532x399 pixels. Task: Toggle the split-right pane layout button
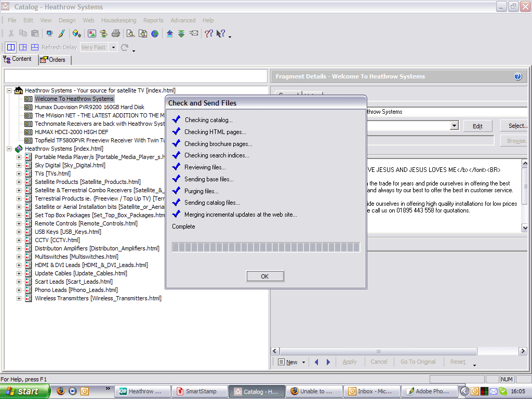click(23, 47)
